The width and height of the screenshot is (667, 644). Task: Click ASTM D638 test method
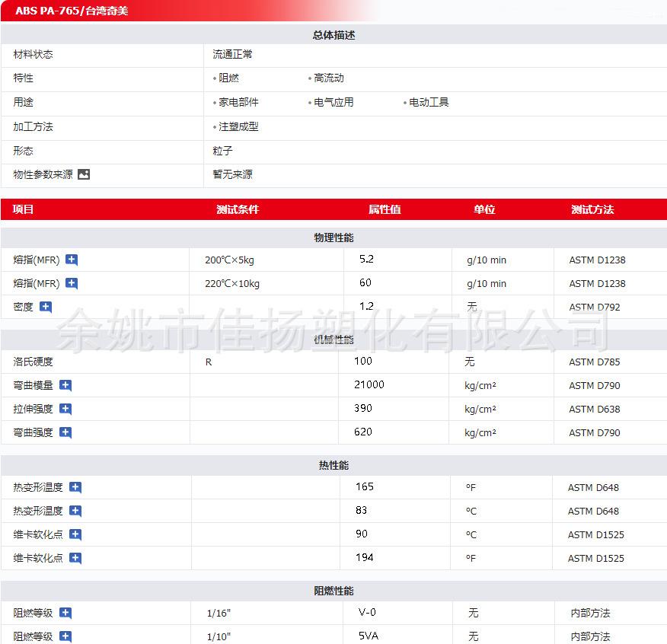point(595,410)
